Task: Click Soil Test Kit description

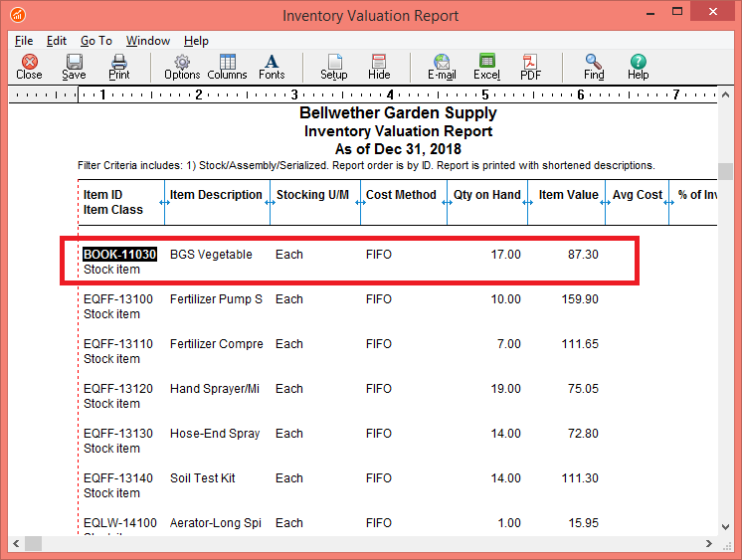Action: (203, 478)
